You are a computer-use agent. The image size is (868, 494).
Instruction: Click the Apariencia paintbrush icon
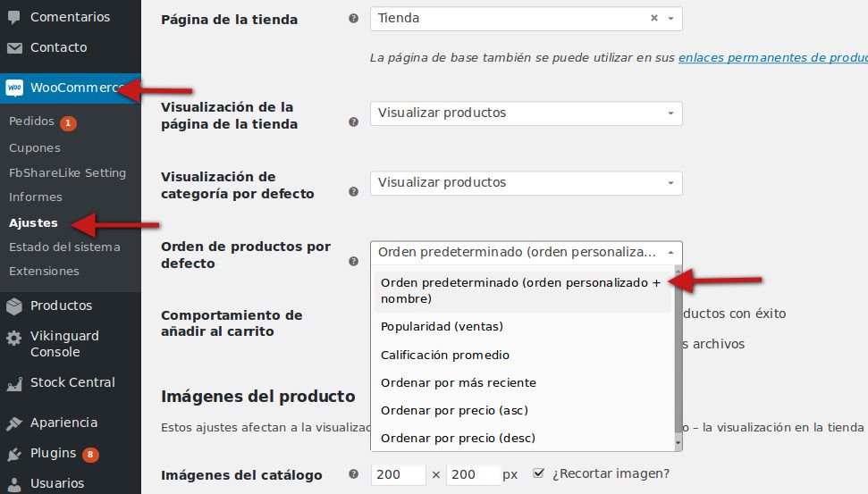click(x=14, y=423)
